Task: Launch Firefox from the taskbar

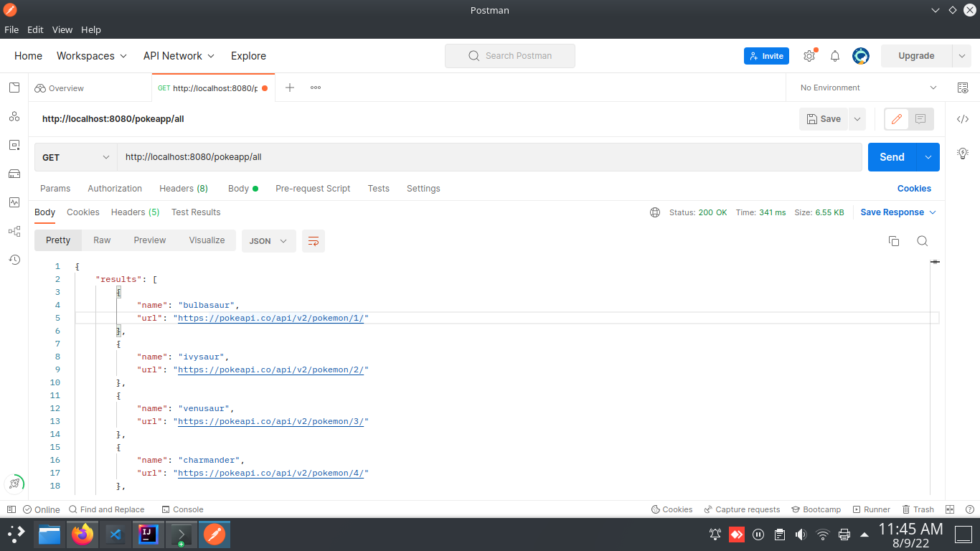Action: (82, 534)
